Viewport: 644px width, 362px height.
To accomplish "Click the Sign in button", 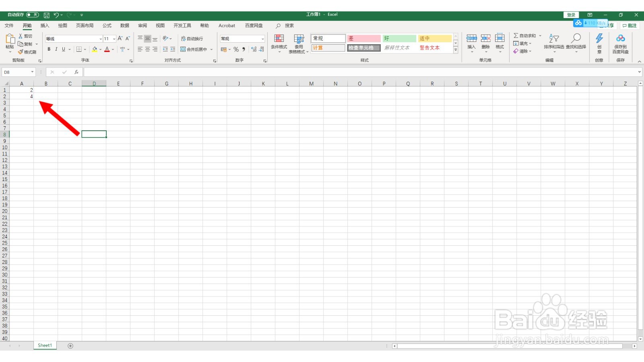I will tap(571, 15).
